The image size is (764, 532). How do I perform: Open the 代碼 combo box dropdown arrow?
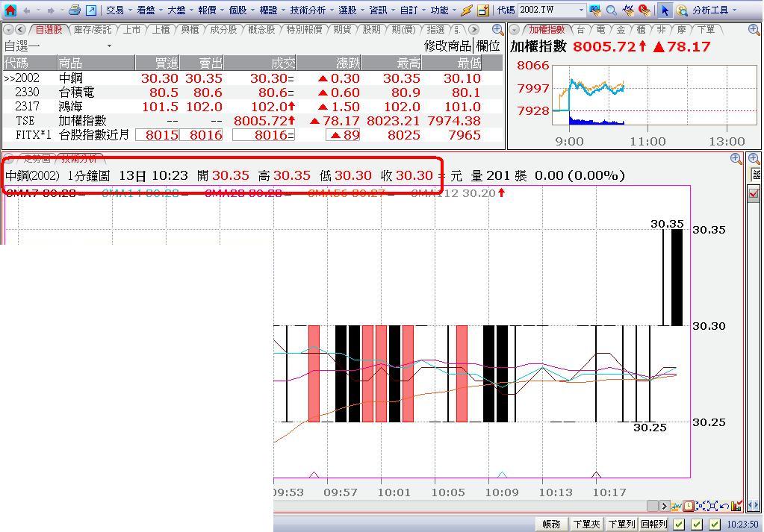tap(581, 10)
